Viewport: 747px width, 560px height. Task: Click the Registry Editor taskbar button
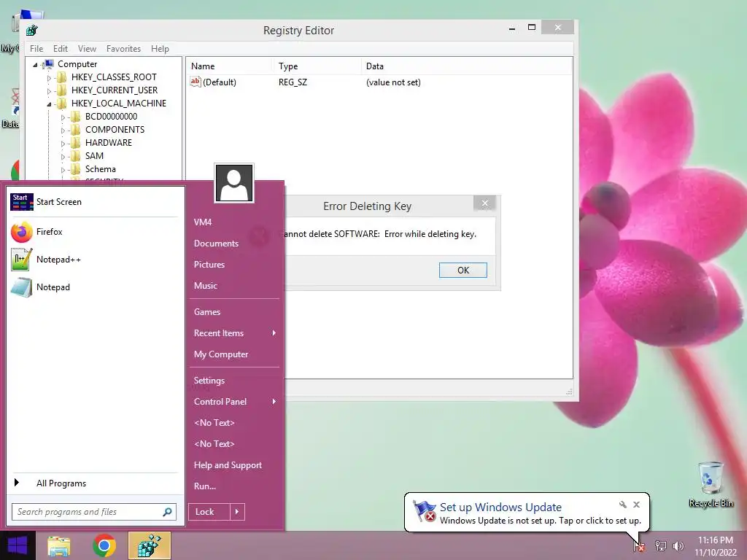coord(149,545)
